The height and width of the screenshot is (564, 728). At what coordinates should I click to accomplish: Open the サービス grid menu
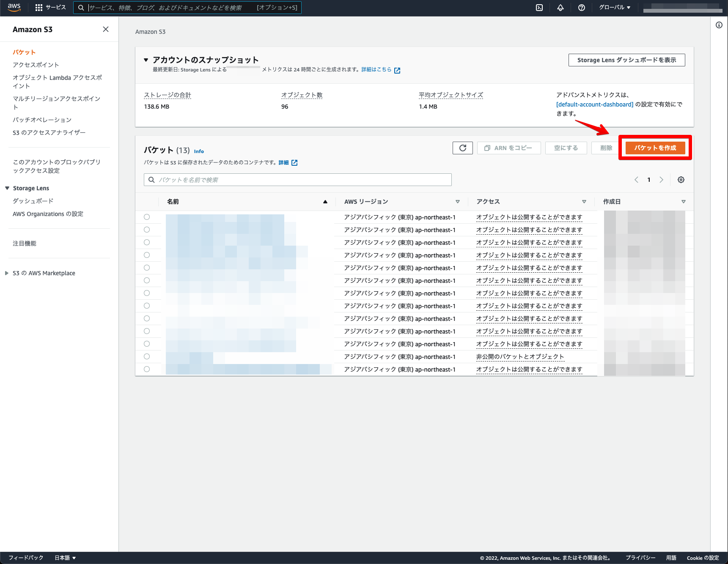(x=51, y=8)
